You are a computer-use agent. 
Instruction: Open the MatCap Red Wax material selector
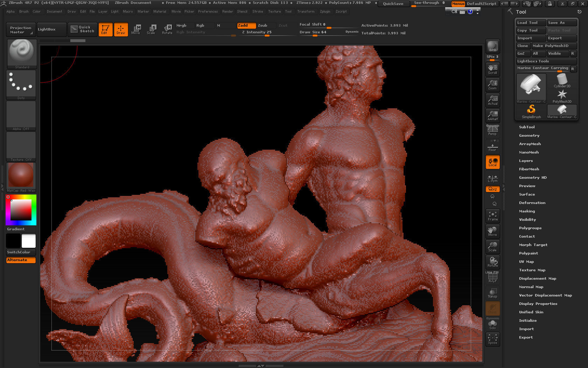tap(21, 177)
